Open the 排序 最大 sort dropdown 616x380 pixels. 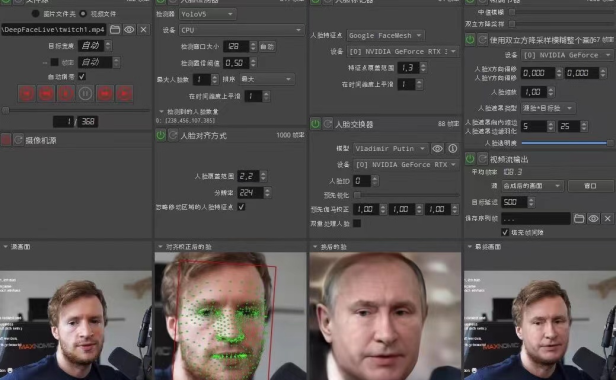tap(266, 79)
